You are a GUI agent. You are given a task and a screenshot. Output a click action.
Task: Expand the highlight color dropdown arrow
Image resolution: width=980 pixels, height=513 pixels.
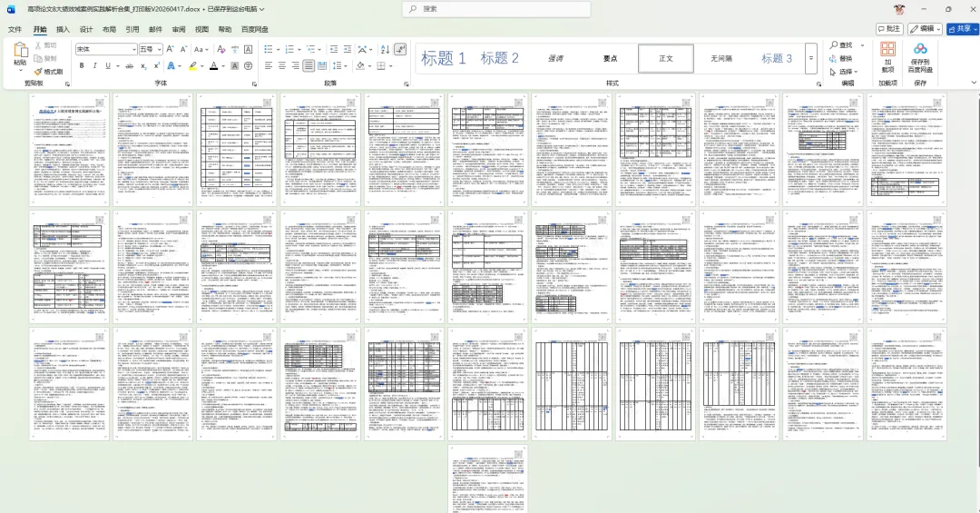pos(201,65)
